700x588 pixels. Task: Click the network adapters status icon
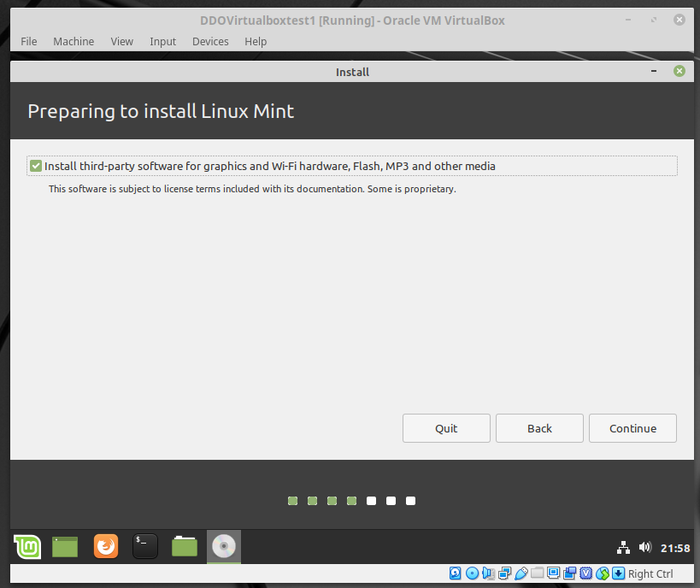point(504,573)
